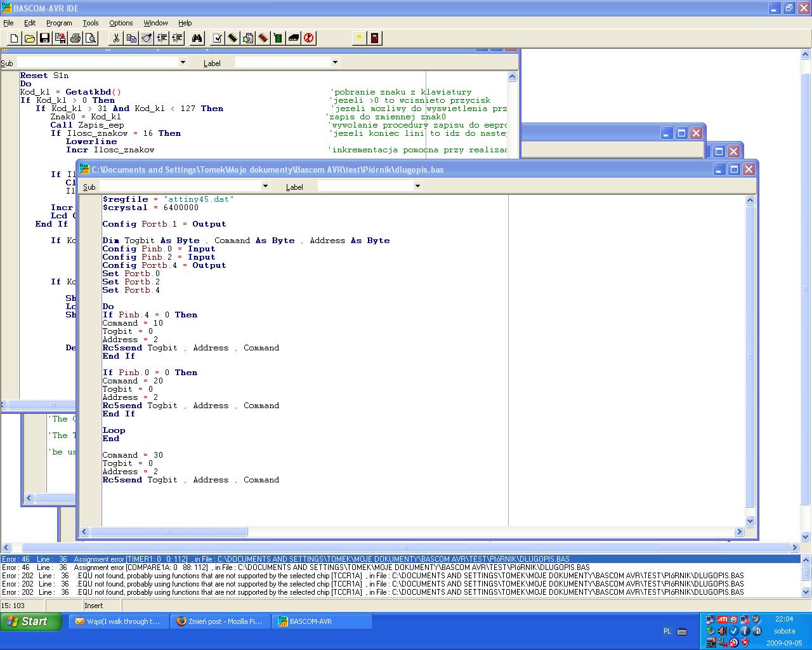Screen dimensions: 812x650
Task: Run Syntax check with the checkmark icon
Action: click(218, 38)
